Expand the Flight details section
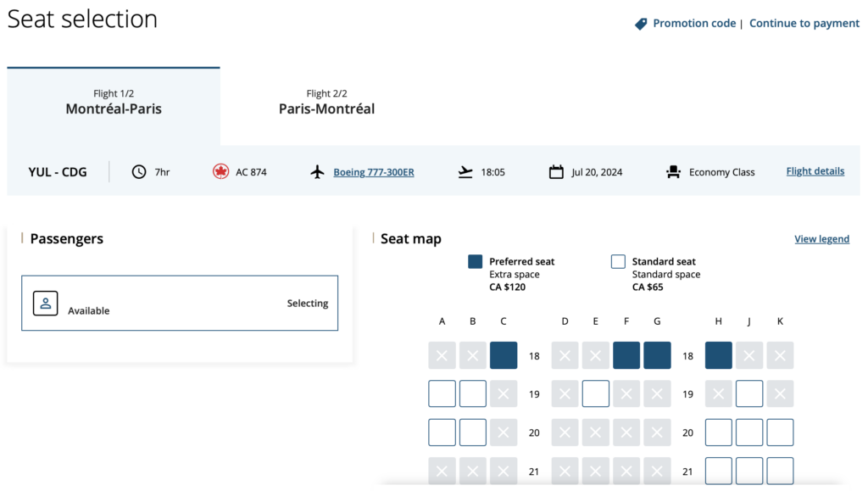 tap(815, 170)
